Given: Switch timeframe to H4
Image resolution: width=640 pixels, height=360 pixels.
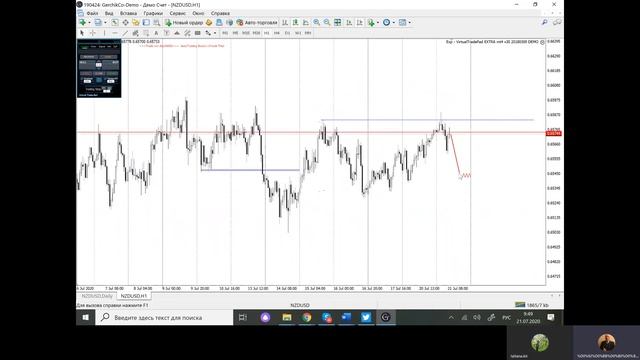Looking at the screenshot, I should click(277, 33).
